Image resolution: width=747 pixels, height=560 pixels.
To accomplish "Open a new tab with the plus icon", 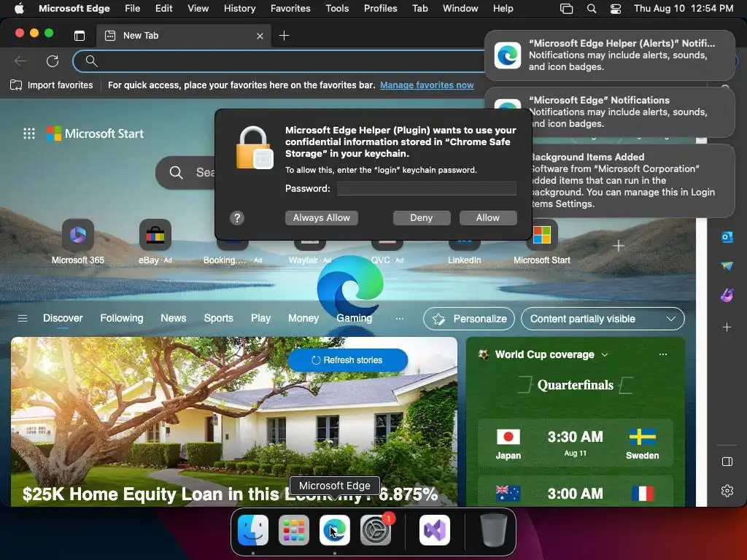I will (284, 36).
